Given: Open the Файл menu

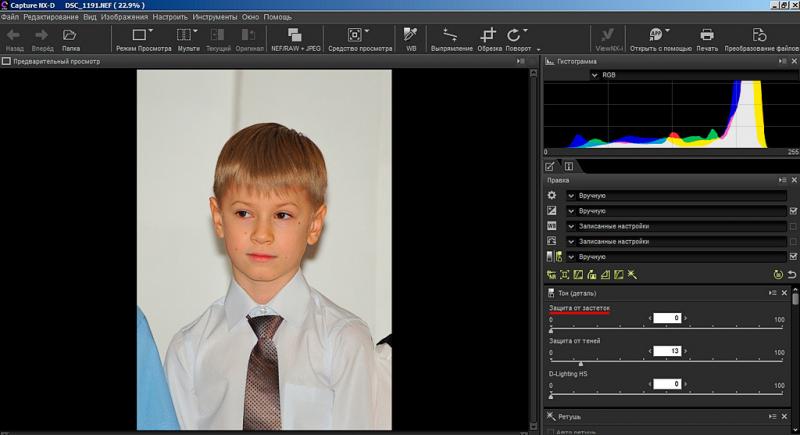Looking at the screenshot, I should [x=10, y=17].
